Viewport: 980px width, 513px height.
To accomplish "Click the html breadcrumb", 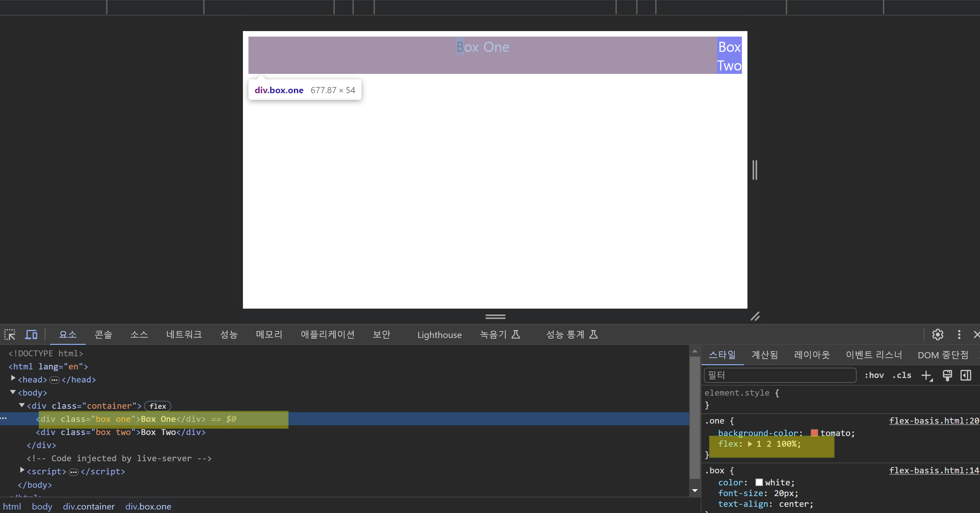I will 12,506.
